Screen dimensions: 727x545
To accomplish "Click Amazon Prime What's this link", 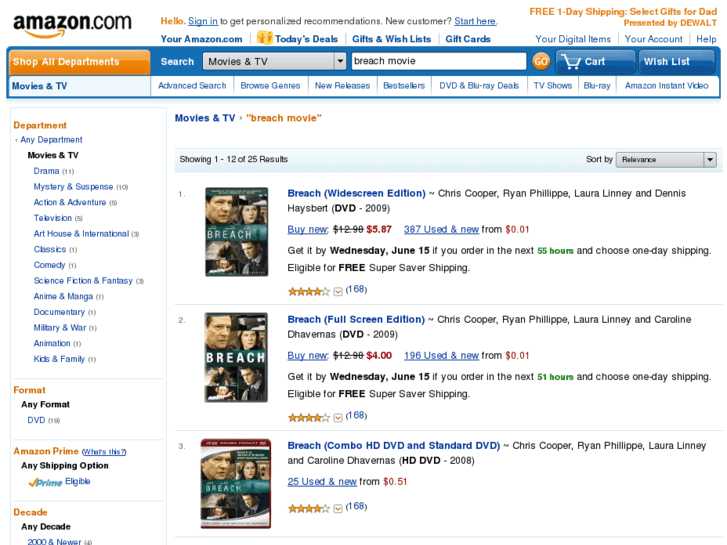I will [x=104, y=452].
